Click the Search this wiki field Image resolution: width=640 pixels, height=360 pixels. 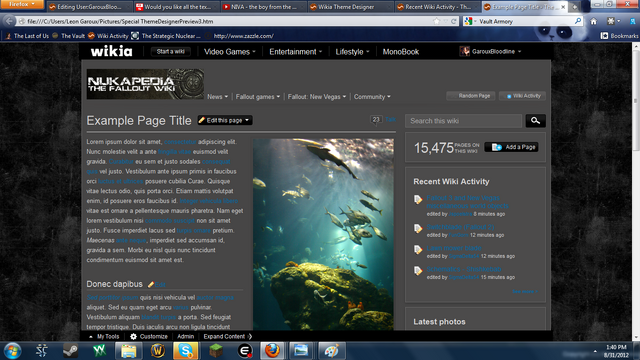[x=463, y=121]
